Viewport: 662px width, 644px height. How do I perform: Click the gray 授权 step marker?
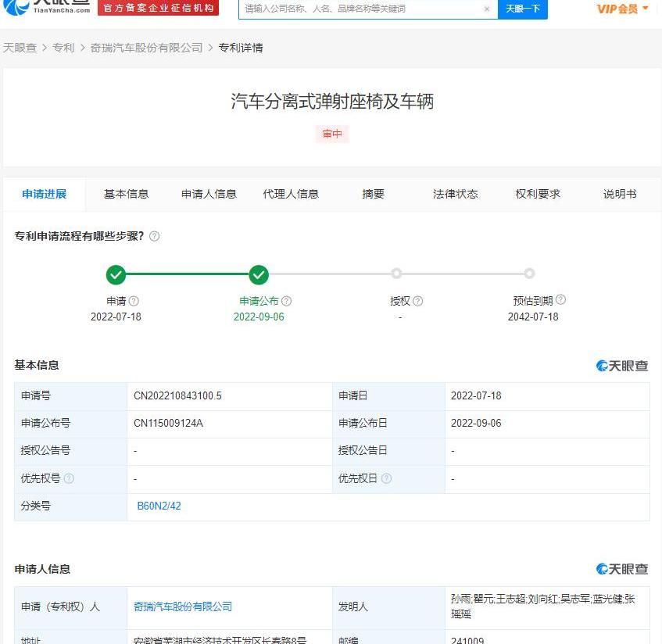(x=396, y=274)
